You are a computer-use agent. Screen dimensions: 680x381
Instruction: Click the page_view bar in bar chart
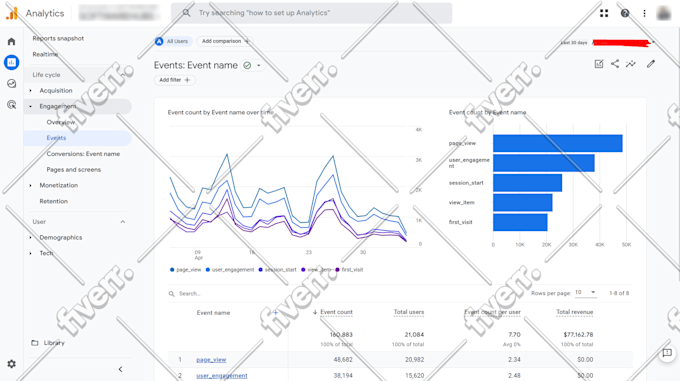(x=558, y=143)
